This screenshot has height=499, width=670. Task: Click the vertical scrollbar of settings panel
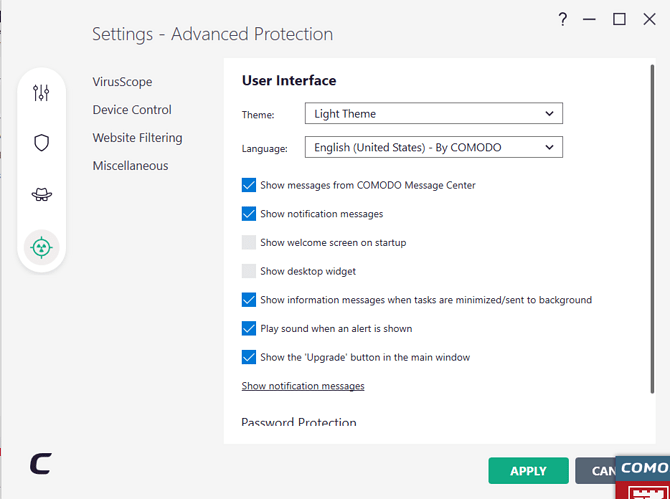tap(652, 229)
